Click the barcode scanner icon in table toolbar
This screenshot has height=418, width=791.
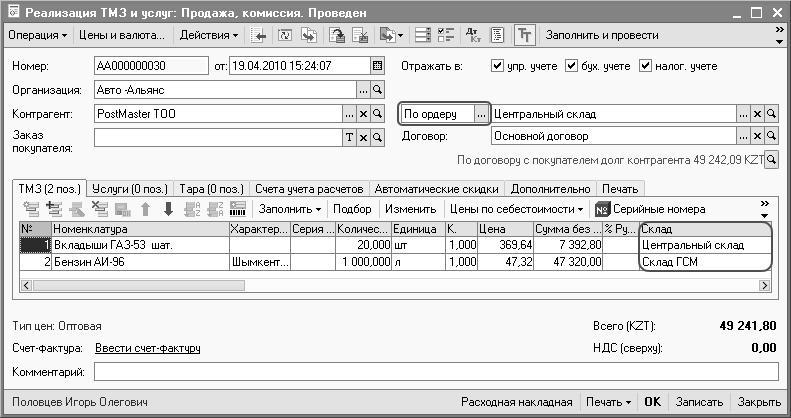click(238, 209)
